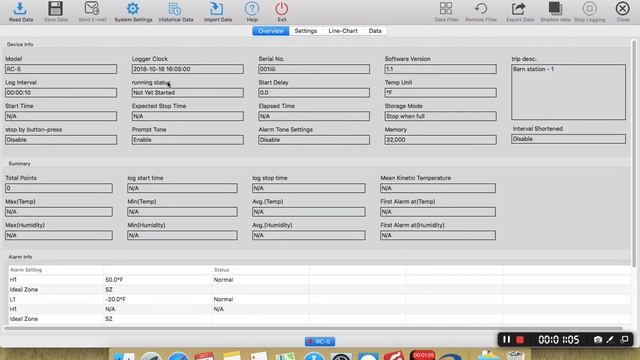Image resolution: width=640 pixels, height=360 pixels.
Task: Click the Read Data toolbar icon
Action: pos(20,9)
